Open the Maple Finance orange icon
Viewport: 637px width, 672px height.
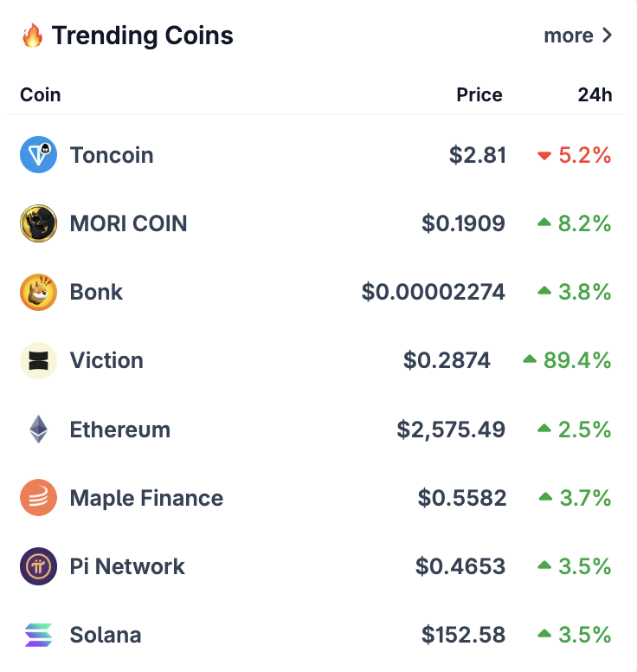pyautogui.click(x=39, y=498)
